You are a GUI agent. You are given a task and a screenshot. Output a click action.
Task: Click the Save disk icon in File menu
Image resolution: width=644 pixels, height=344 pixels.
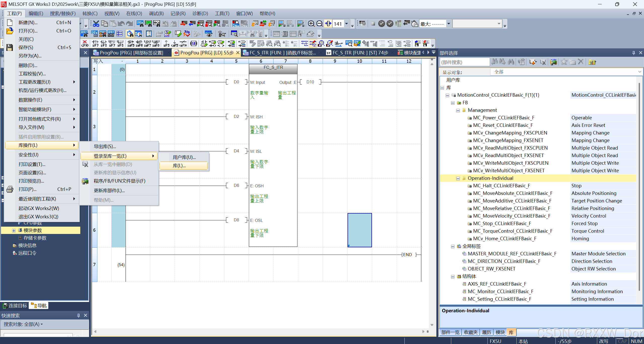point(10,47)
